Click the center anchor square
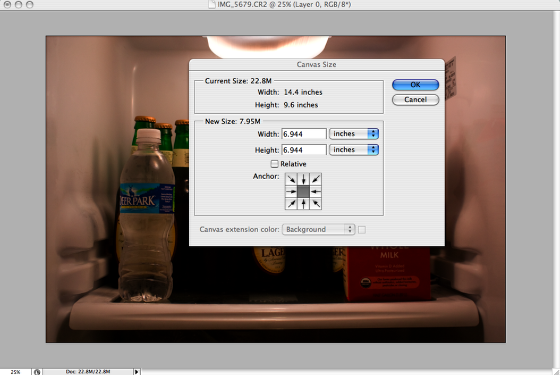 click(x=303, y=191)
